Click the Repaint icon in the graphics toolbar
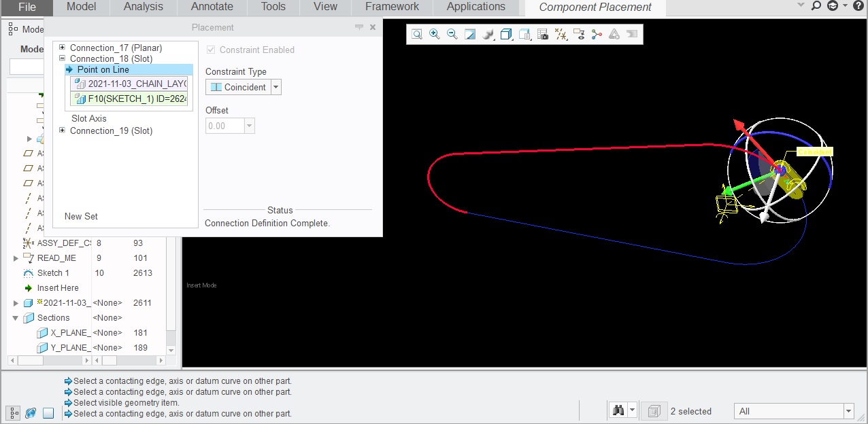This screenshot has width=868, height=424. (470, 33)
